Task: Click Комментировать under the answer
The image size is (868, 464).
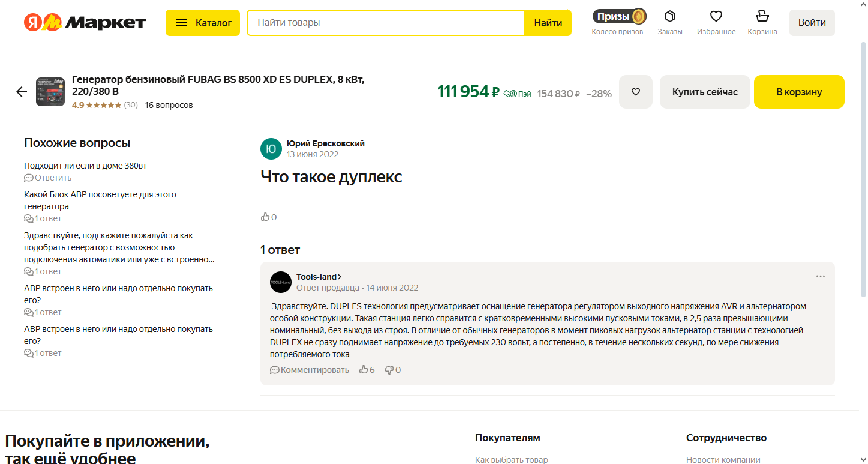Action: pos(310,370)
